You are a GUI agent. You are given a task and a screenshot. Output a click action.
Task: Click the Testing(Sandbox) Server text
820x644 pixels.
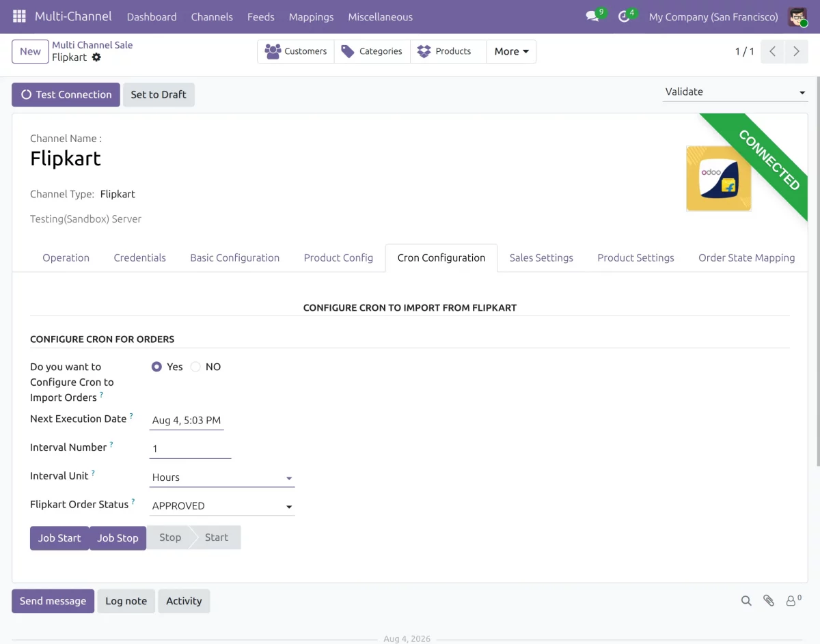tap(85, 219)
